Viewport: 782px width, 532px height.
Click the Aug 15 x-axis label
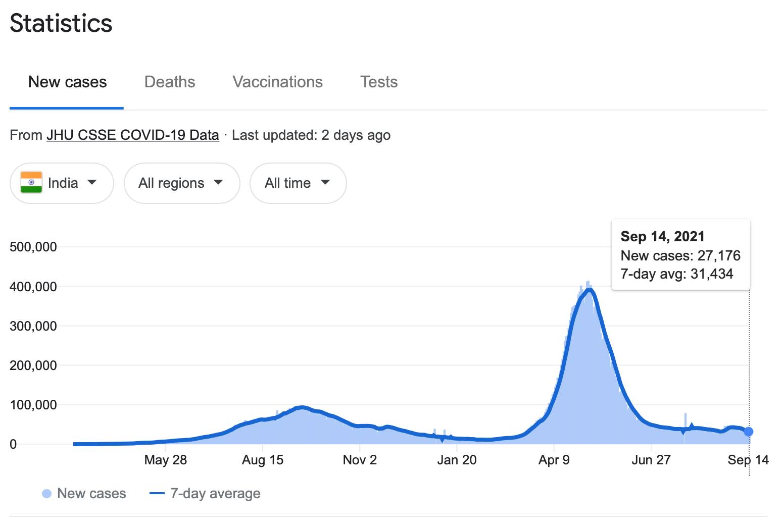262,460
